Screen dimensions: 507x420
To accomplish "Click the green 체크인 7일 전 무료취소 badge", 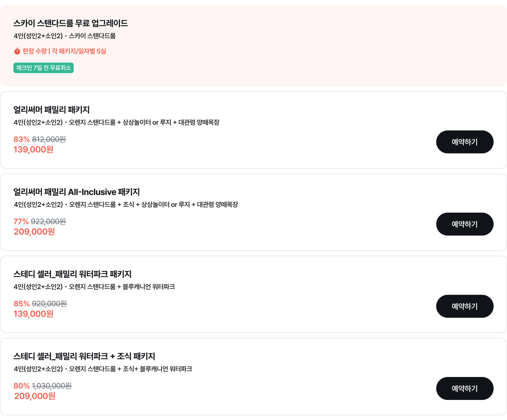I will point(44,68).
